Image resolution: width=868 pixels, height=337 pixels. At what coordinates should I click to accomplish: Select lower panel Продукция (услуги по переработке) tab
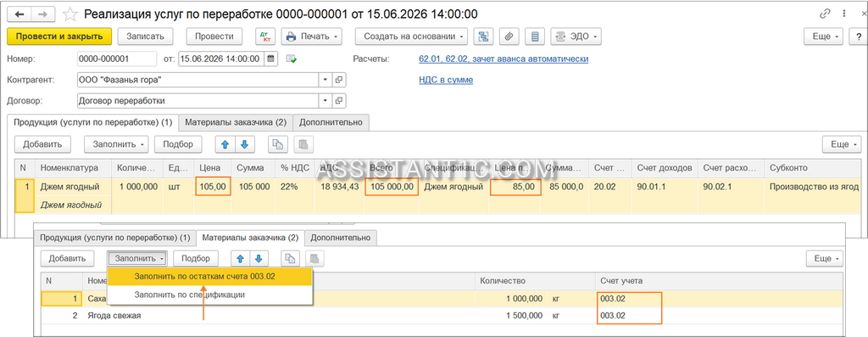pos(114,238)
